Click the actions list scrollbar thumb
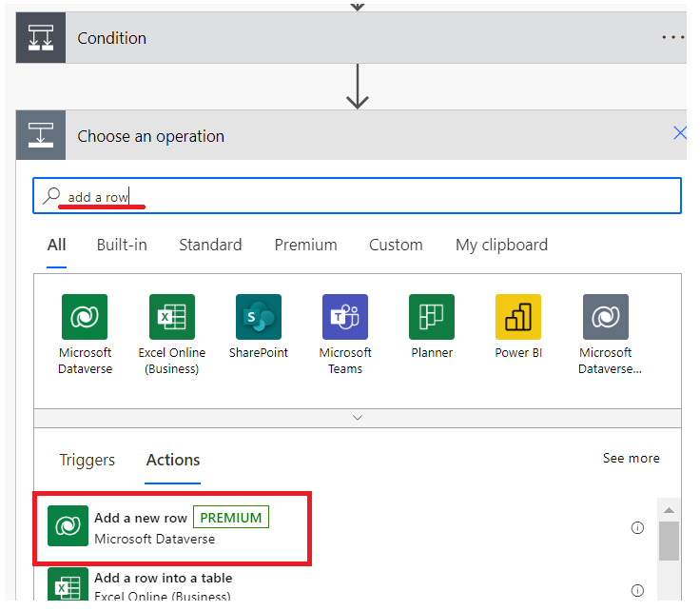Image resolution: width=700 pixels, height=611 pixels. tap(669, 541)
